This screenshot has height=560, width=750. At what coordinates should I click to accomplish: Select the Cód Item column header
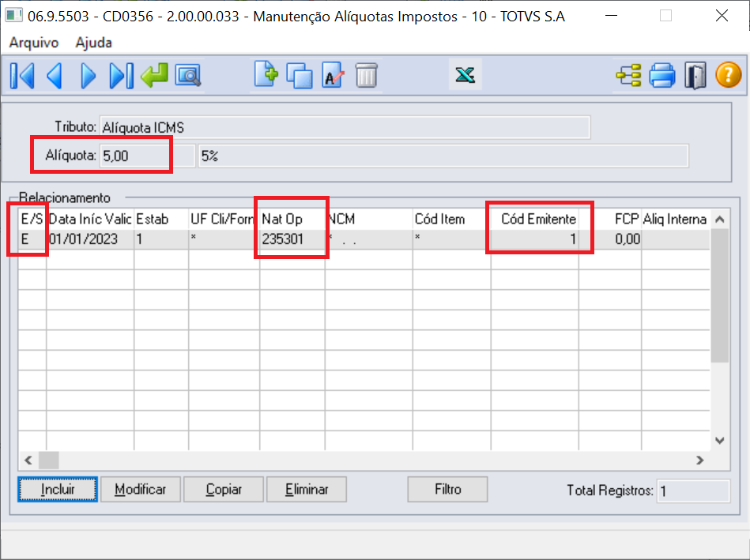pos(451,219)
